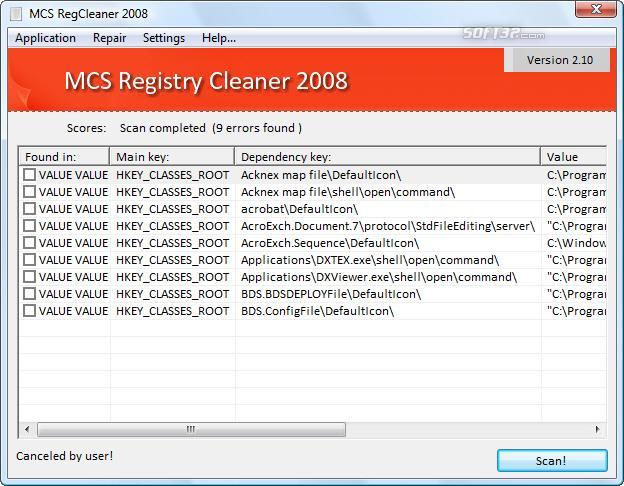Check the Acknex map file\shell\open\command\ checkbox
Viewport: 624px width, 486px height.
coord(29,192)
